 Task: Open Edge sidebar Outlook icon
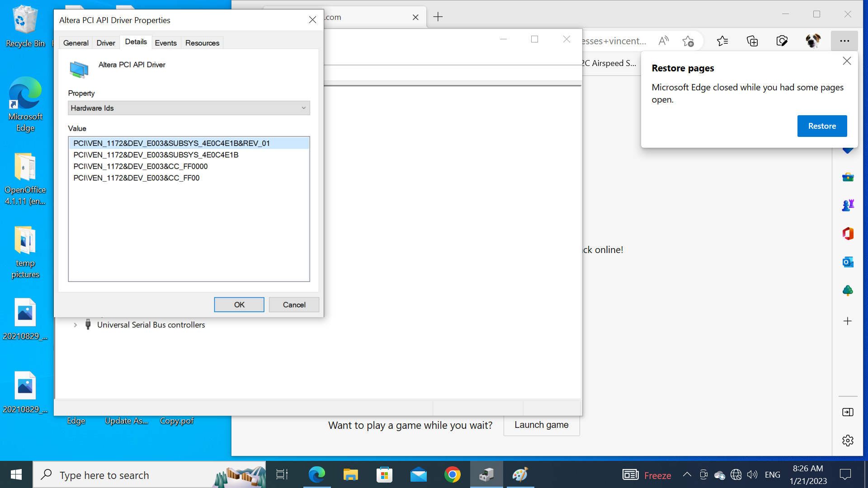pyautogui.click(x=848, y=262)
